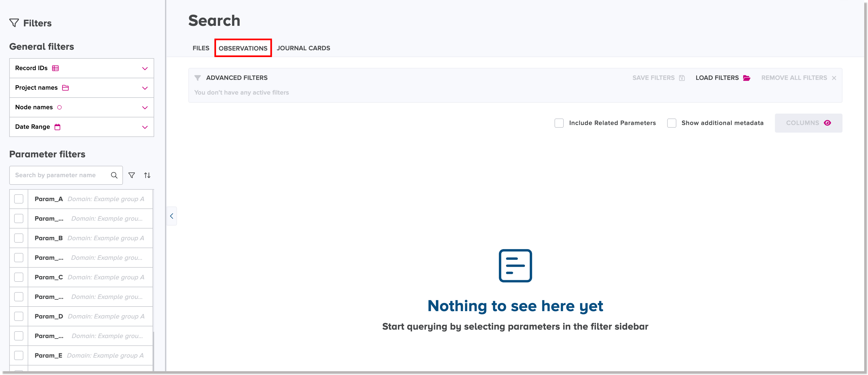Click the open folder icon beside Load Filters
This screenshot has width=868, height=375.
pyautogui.click(x=747, y=78)
